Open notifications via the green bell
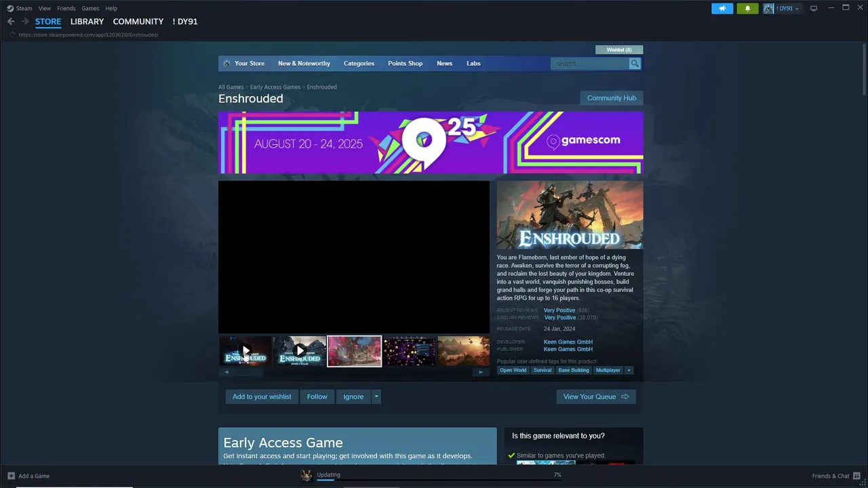868x488 pixels. pyautogui.click(x=747, y=8)
